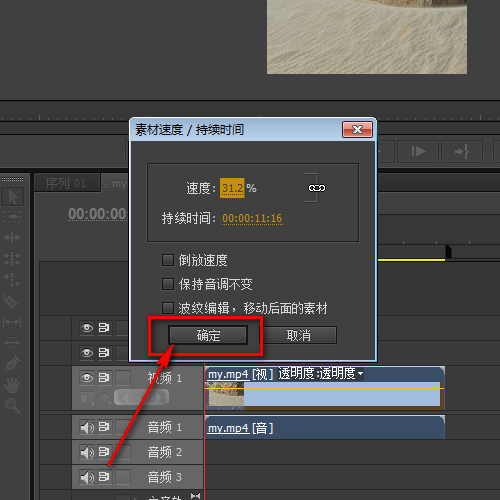Click the 音频 2 track label

165,452
